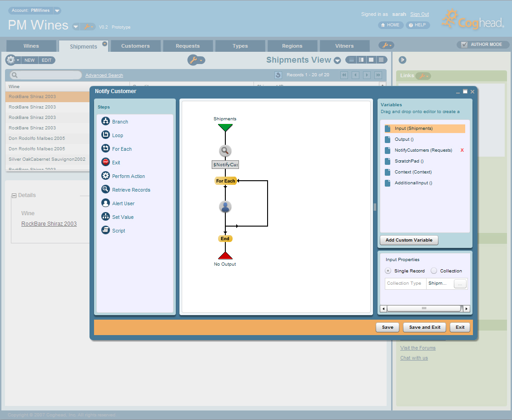This screenshot has height=420, width=512.
Task: Select the Branch step icon
Action: coord(105,122)
